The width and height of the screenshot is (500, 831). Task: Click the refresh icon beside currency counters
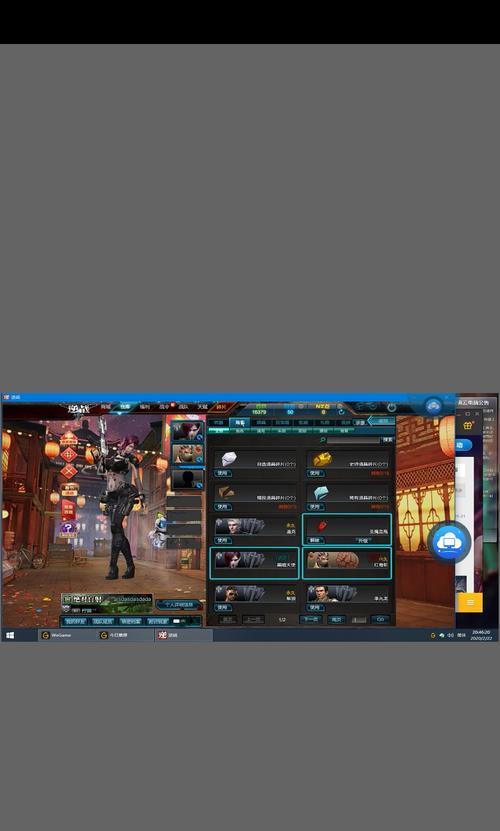pos(340,411)
